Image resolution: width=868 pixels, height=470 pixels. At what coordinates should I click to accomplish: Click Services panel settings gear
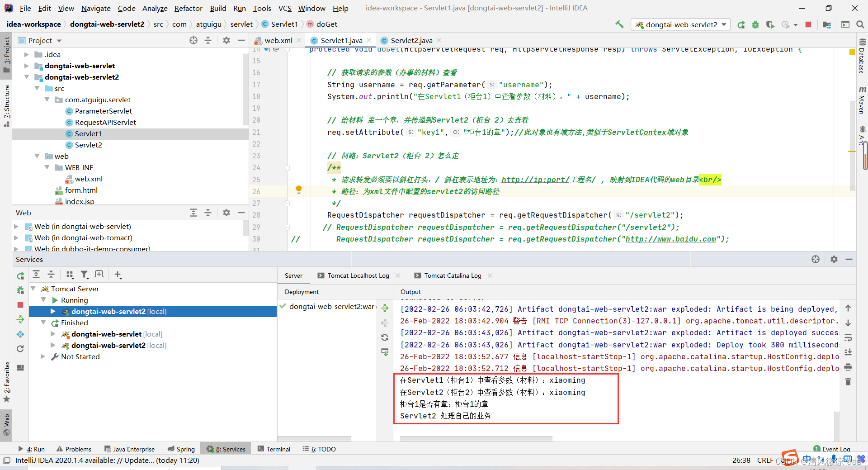pyautogui.click(x=834, y=259)
